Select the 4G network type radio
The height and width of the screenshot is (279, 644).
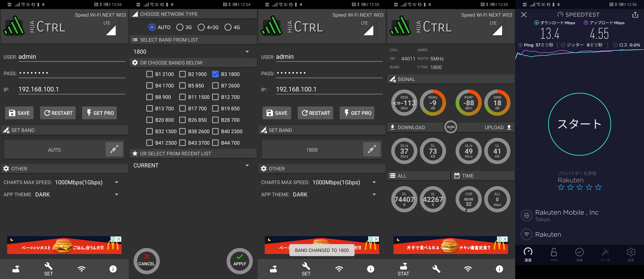click(228, 27)
